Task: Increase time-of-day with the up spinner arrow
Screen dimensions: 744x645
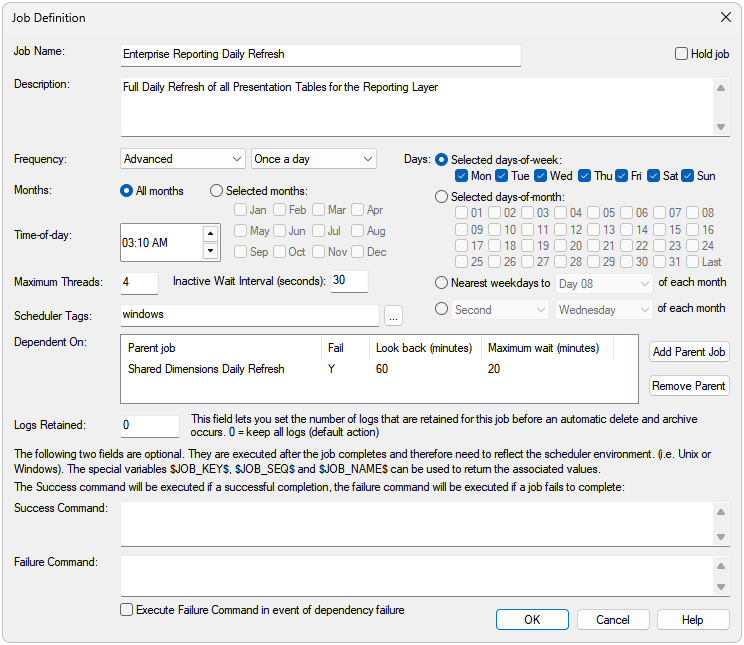Action: 210,234
